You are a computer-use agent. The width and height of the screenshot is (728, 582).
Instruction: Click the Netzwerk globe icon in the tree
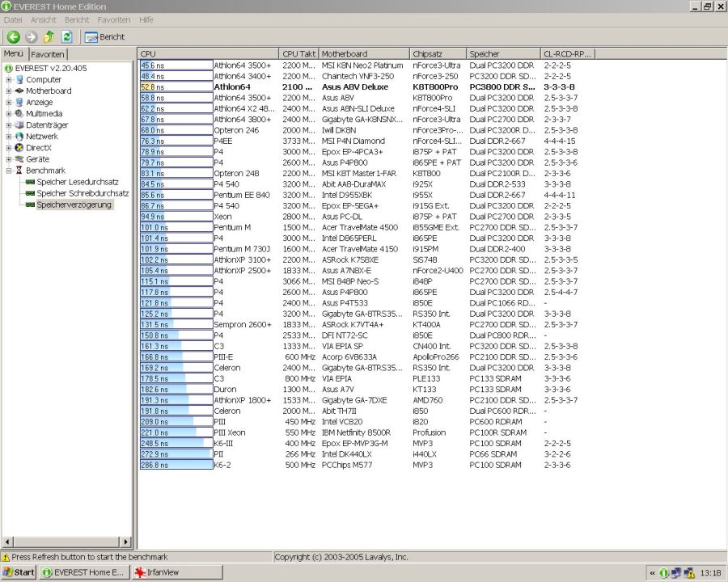(19, 137)
